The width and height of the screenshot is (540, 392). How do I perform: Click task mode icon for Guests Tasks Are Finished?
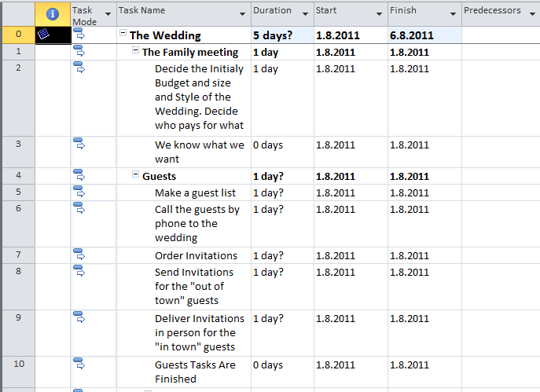point(79,364)
